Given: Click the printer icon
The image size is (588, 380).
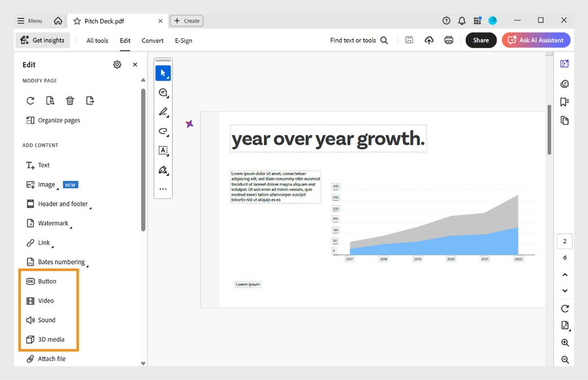Looking at the screenshot, I should pyautogui.click(x=448, y=40).
